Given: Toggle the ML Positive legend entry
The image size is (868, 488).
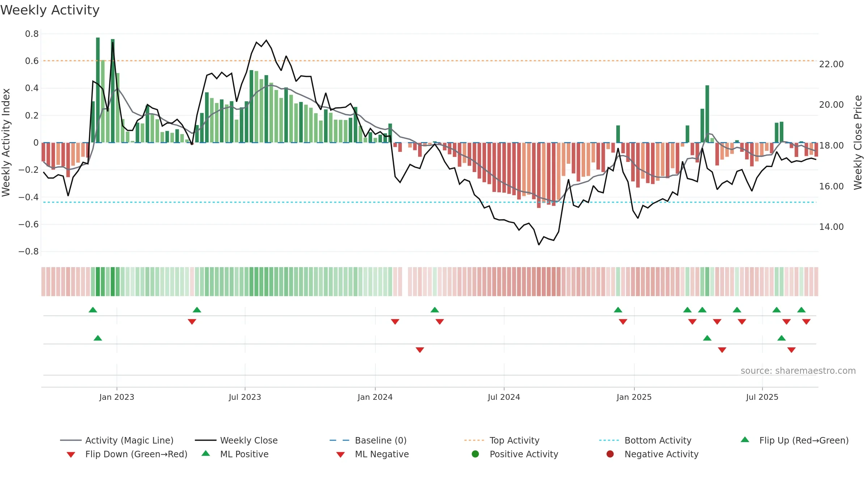Looking at the screenshot, I should tap(235, 454).
